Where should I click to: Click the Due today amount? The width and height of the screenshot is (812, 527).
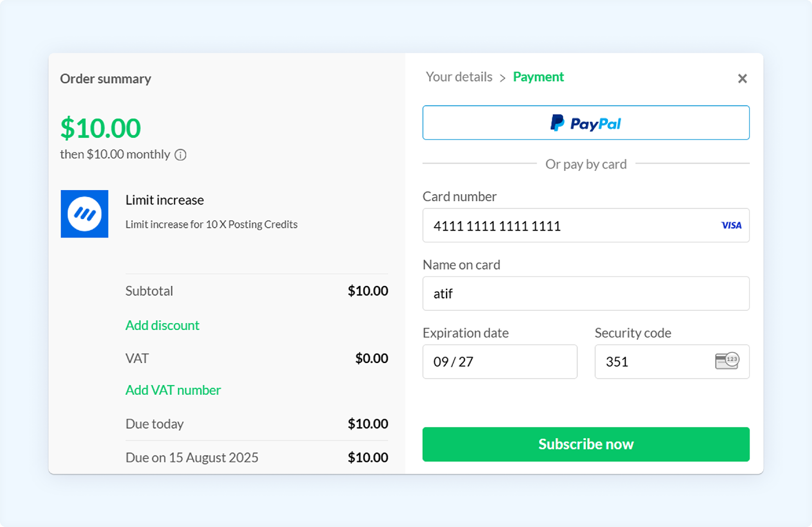pyautogui.click(x=368, y=424)
